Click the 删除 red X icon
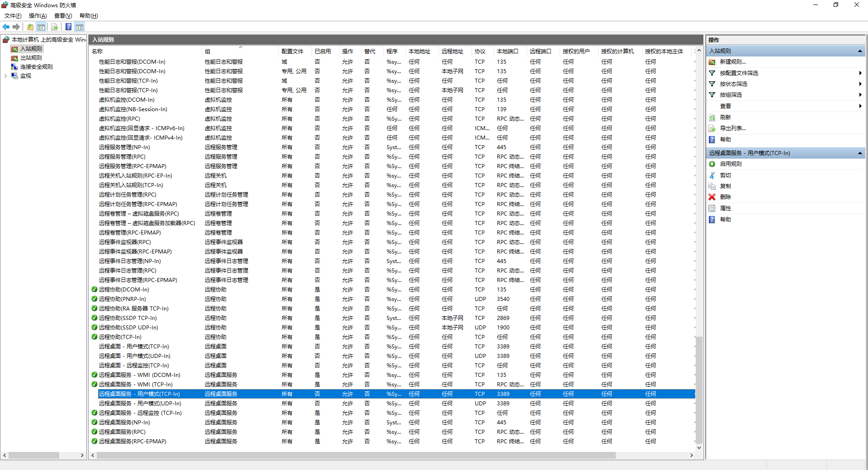This screenshot has width=868, height=470. click(712, 197)
